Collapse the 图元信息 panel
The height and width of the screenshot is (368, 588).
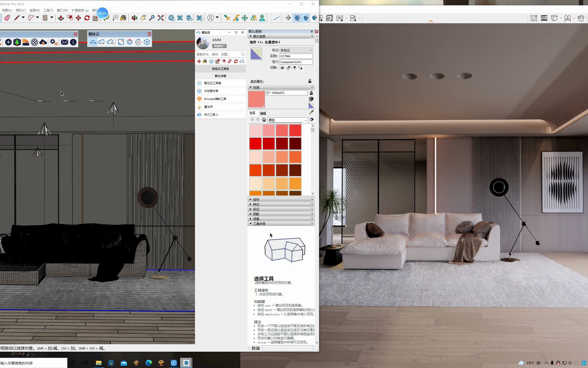251,36
